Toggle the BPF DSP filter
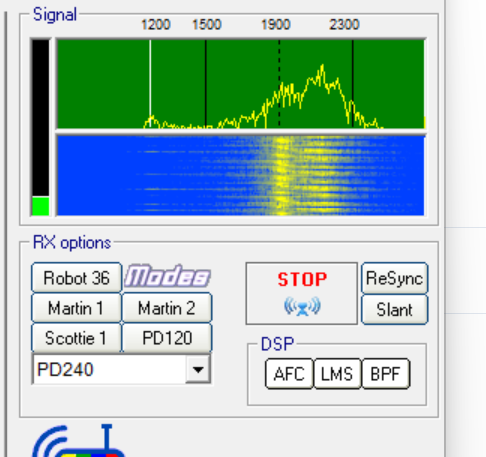This screenshot has width=486, height=457. 385,374
